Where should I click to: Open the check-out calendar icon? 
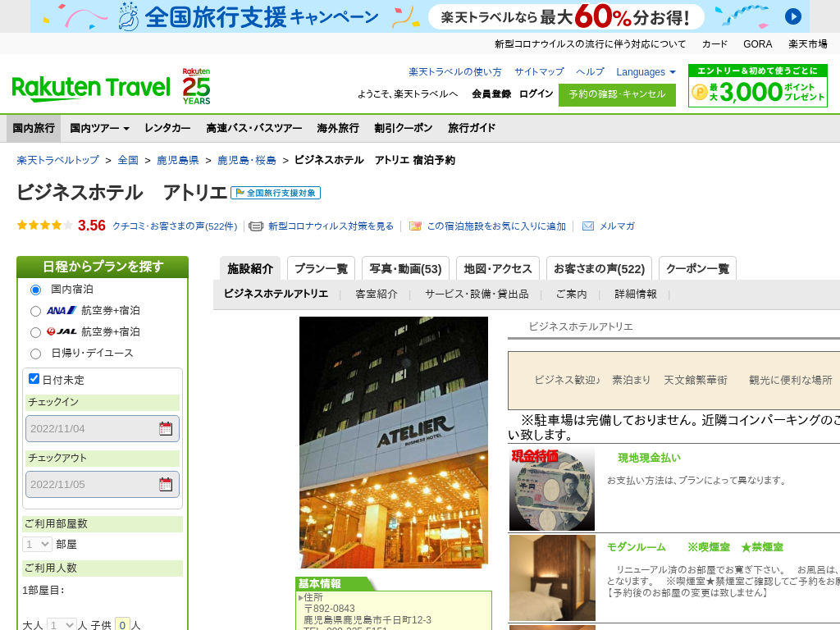pos(166,484)
